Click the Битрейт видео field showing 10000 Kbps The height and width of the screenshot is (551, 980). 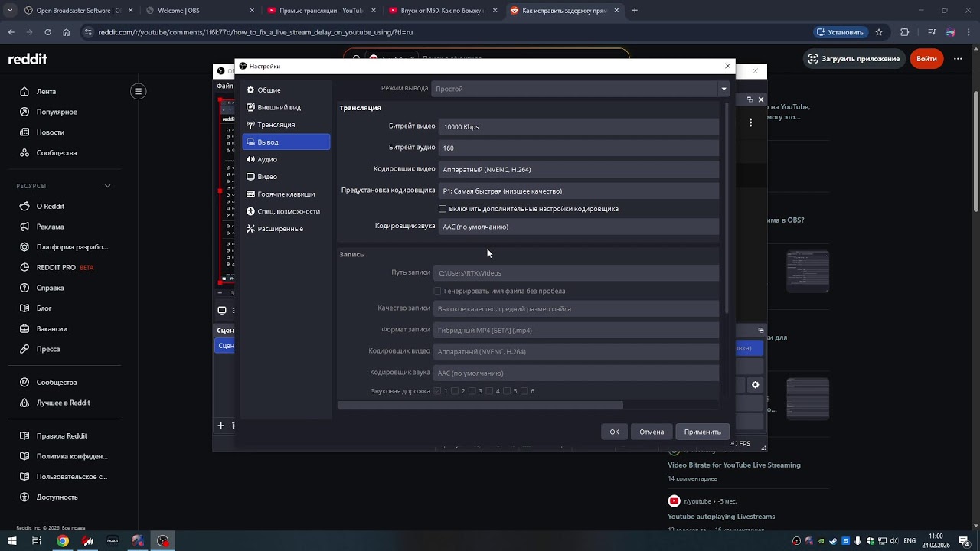click(x=579, y=126)
